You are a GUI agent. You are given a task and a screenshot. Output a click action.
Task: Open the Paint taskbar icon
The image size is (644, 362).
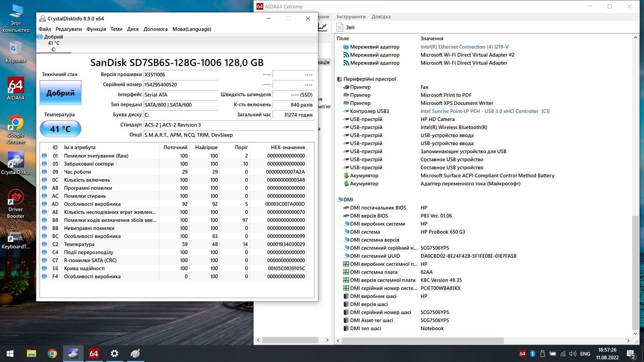coord(135,354)
